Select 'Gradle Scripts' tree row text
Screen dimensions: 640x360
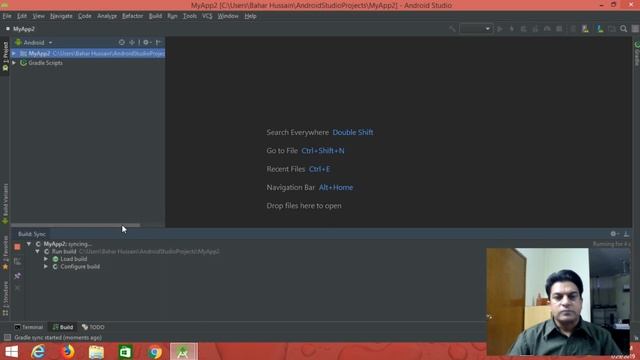click(45, 63)
